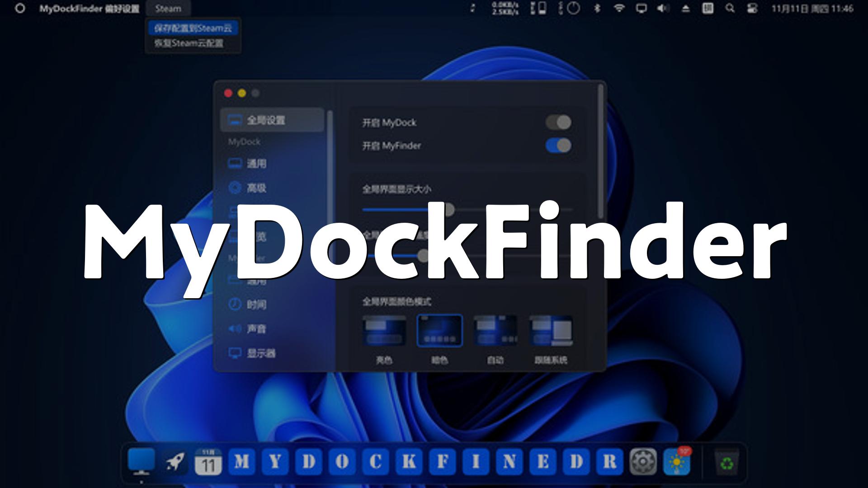868x488 pixels.
Task: Open the calendar icon showing 11 in the dock
Action: (x=208, y=462)
